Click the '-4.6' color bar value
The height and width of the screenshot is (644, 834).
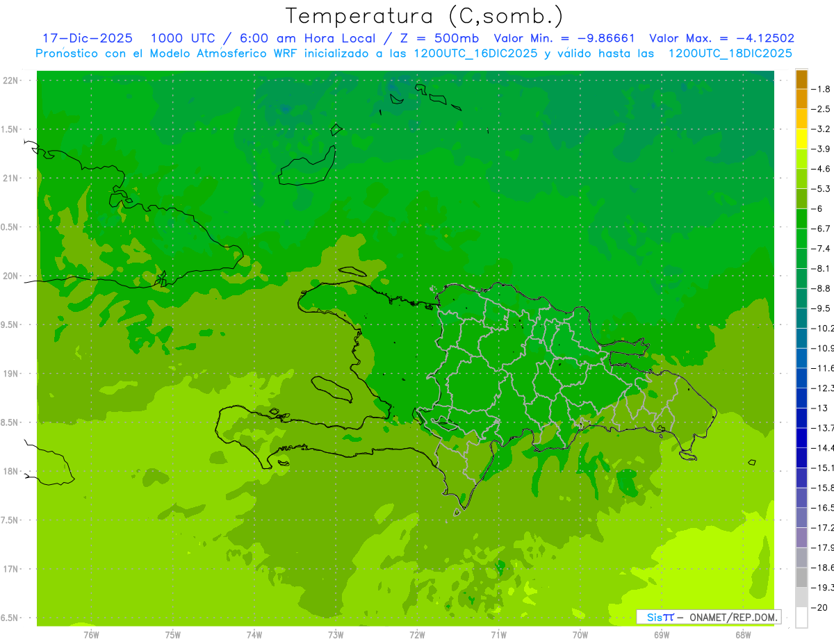(x=820, y=169)
